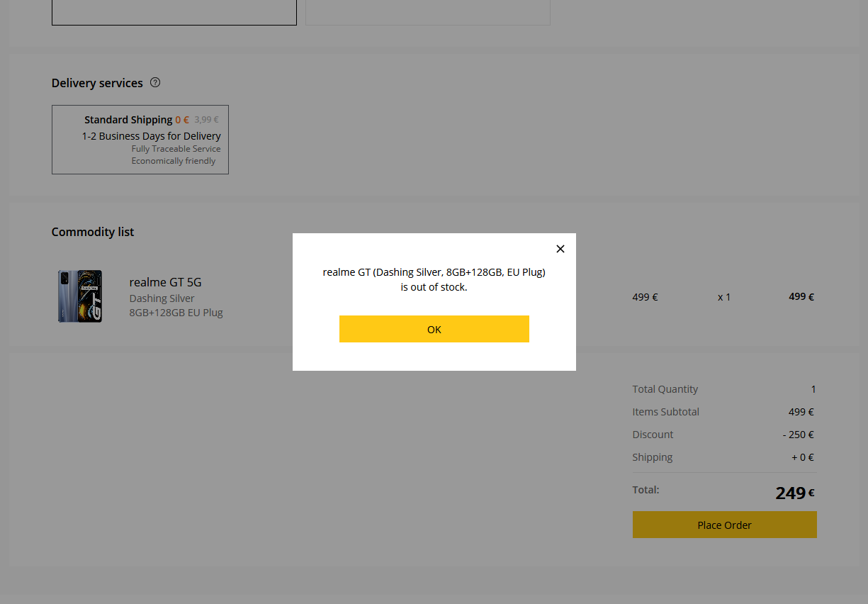This screenshot has width=868, height=604.
Task: Click the Shipping label in summary
Action: pos(653,457)
